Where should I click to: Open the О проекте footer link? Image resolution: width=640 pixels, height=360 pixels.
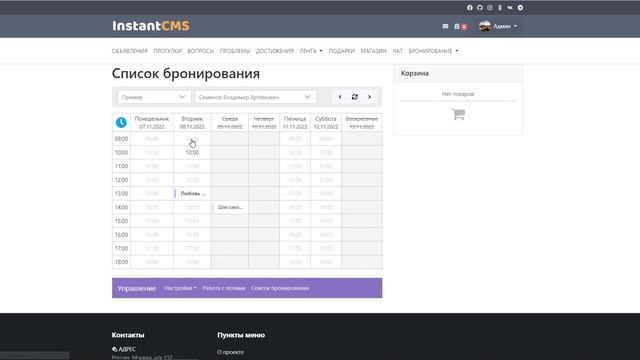tap(230, 352)
